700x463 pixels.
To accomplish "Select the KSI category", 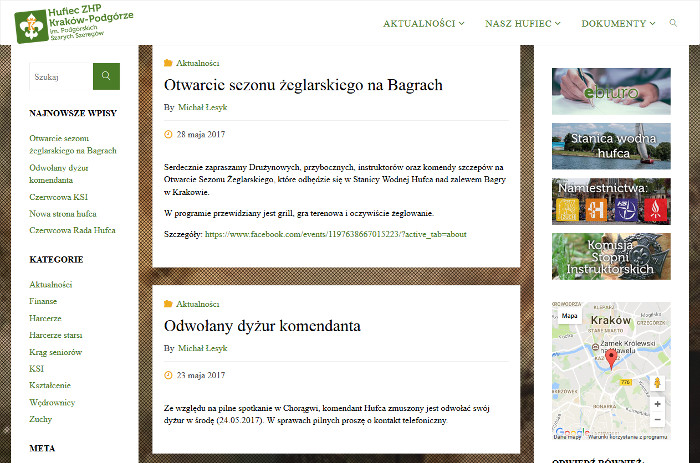I will [x=37, y=368].
